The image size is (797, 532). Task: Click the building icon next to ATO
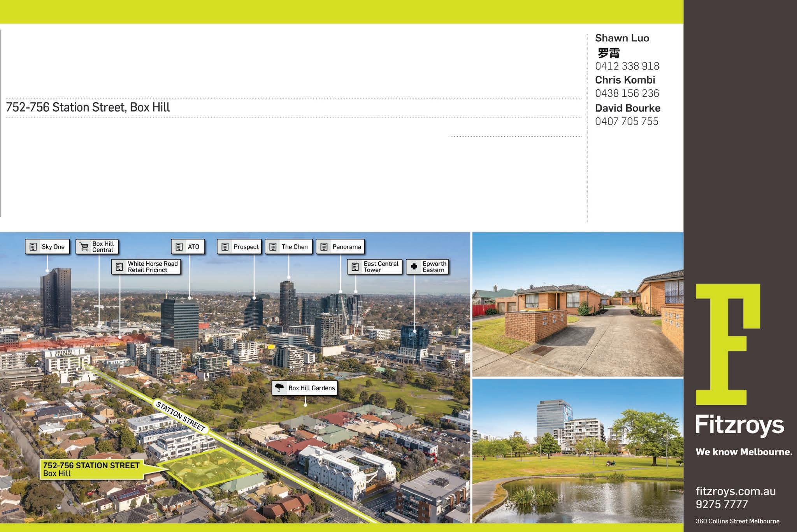[179, 247]
